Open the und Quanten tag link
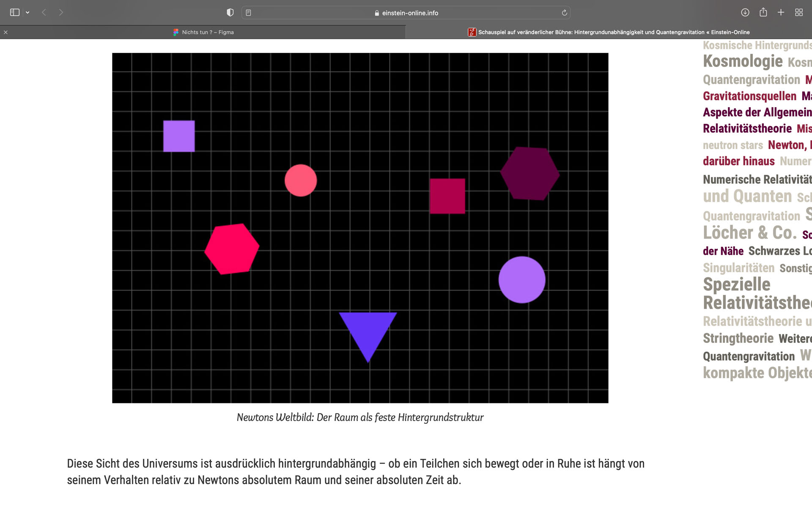This screenshot has width=812, height=508. 747,196
